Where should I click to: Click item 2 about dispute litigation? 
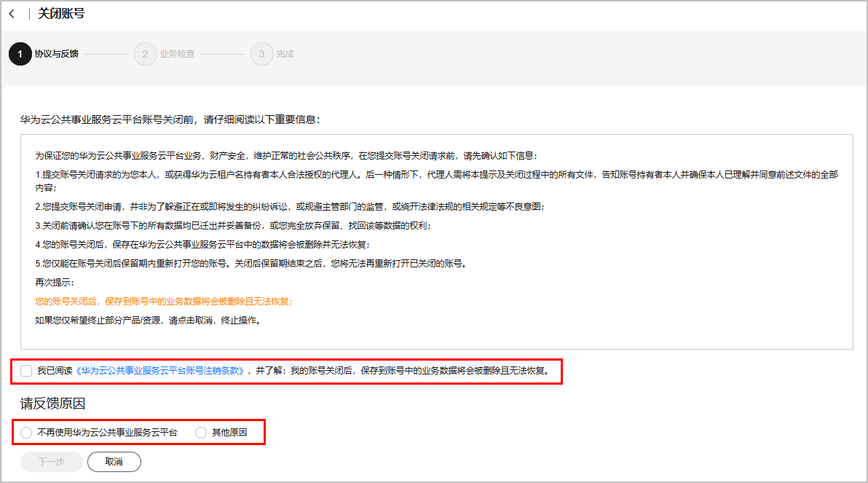tap(290, 207)
